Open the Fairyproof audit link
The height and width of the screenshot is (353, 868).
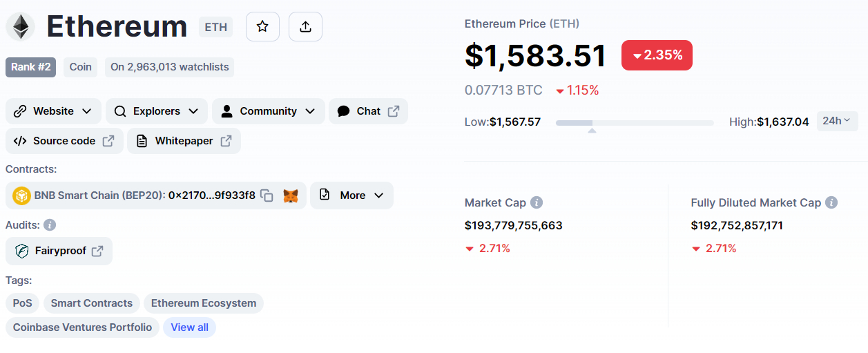click(59, 251)
